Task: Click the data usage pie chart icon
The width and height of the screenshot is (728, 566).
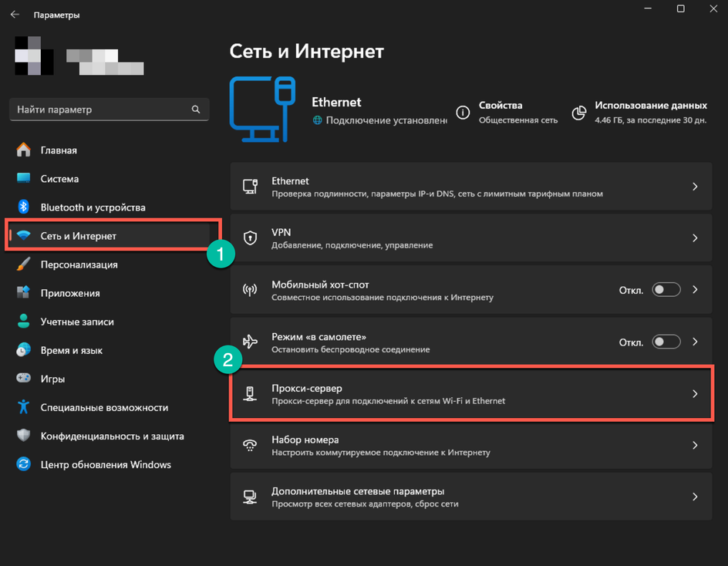Action: coord(579,113)
